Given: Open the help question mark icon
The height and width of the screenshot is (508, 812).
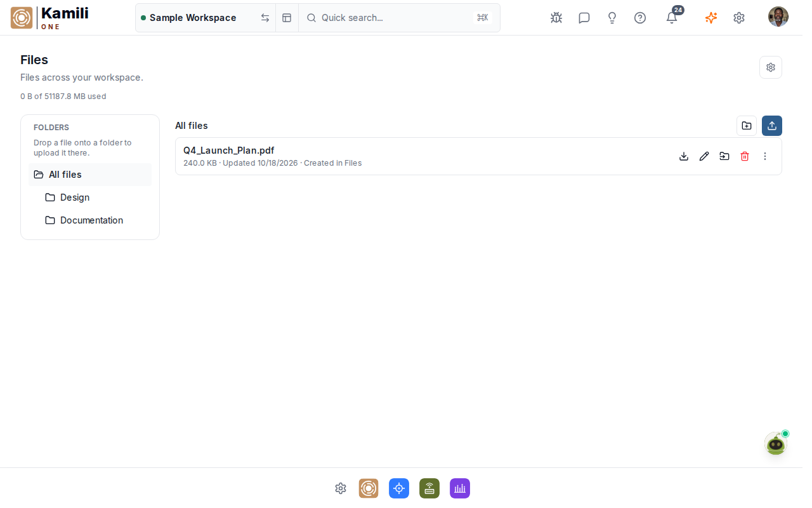Looking at the screenshot, I should [640, 18].
